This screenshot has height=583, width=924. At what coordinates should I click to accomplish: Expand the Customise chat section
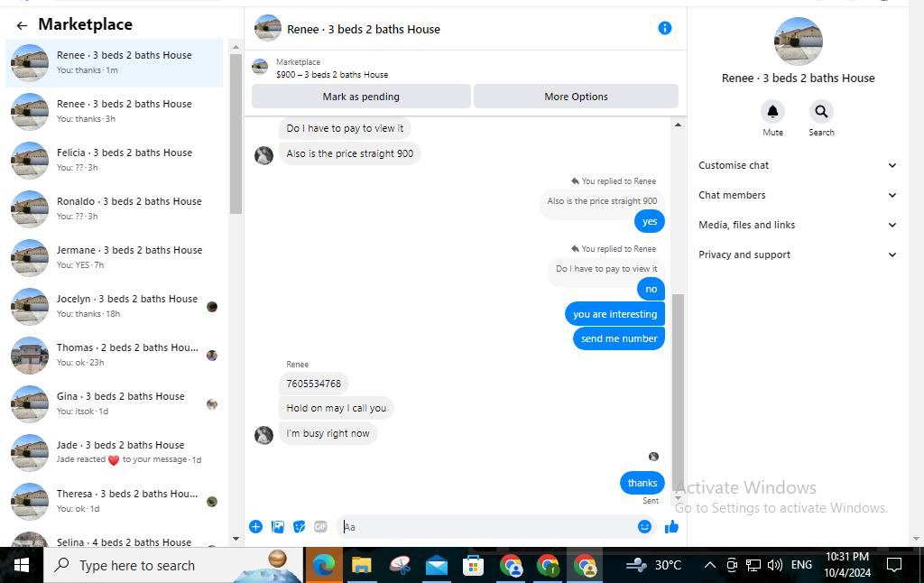point(798,166)
